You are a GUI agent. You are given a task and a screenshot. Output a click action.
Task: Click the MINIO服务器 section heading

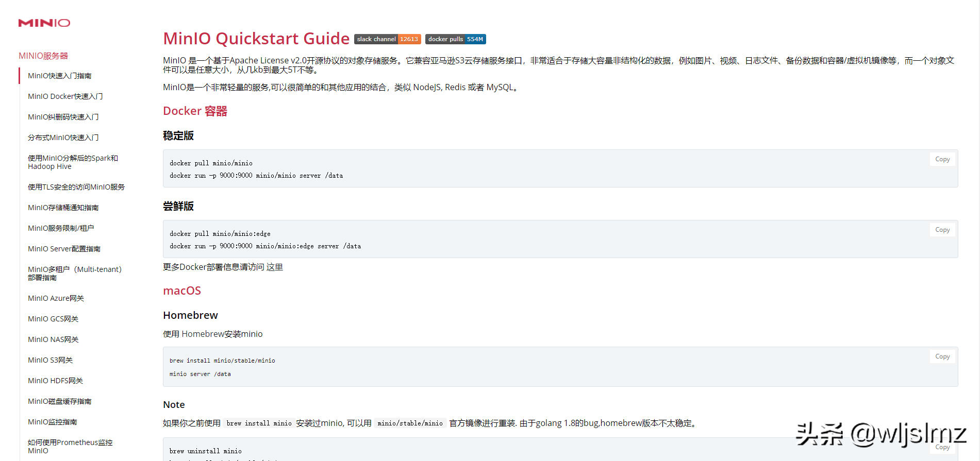43,56
